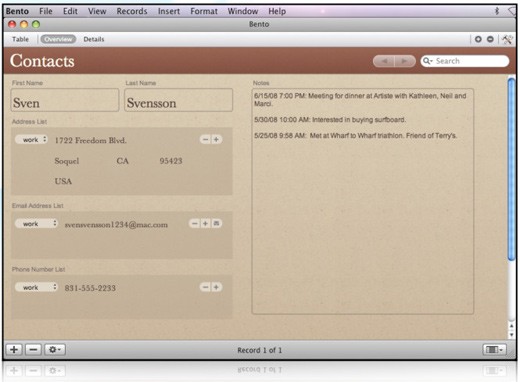The width and height of the screenshot is (520, 382).
Task: Click the Last Name field Svensson
Action: (x=178, y=100)
